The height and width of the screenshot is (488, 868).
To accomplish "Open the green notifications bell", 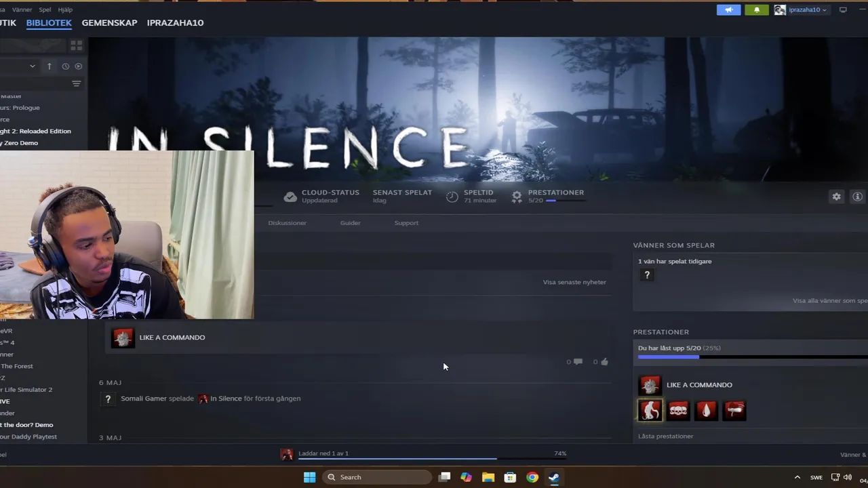I will (757, 10).
